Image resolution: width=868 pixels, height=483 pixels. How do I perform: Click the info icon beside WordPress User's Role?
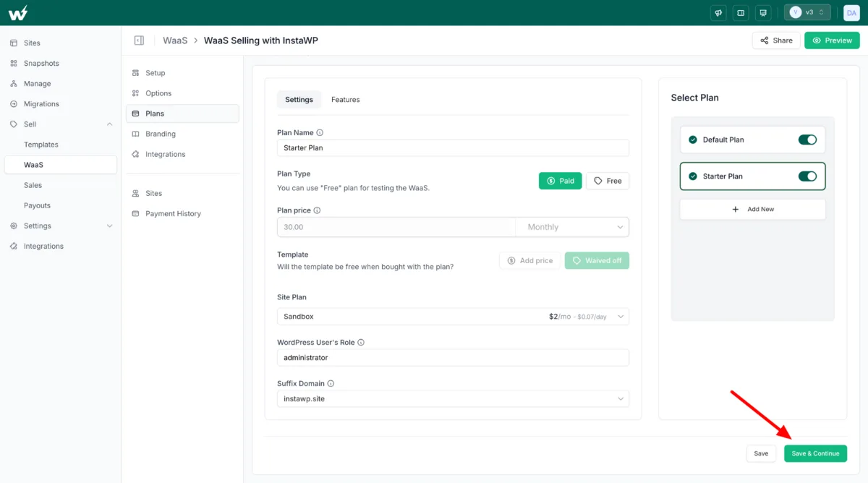pos(361,342)
